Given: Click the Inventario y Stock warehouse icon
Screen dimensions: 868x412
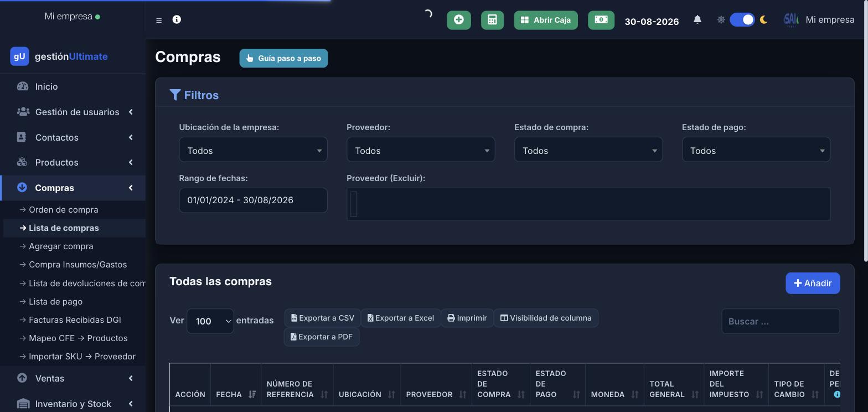Looking at the screenshot, I should click(x=23, y=404).
